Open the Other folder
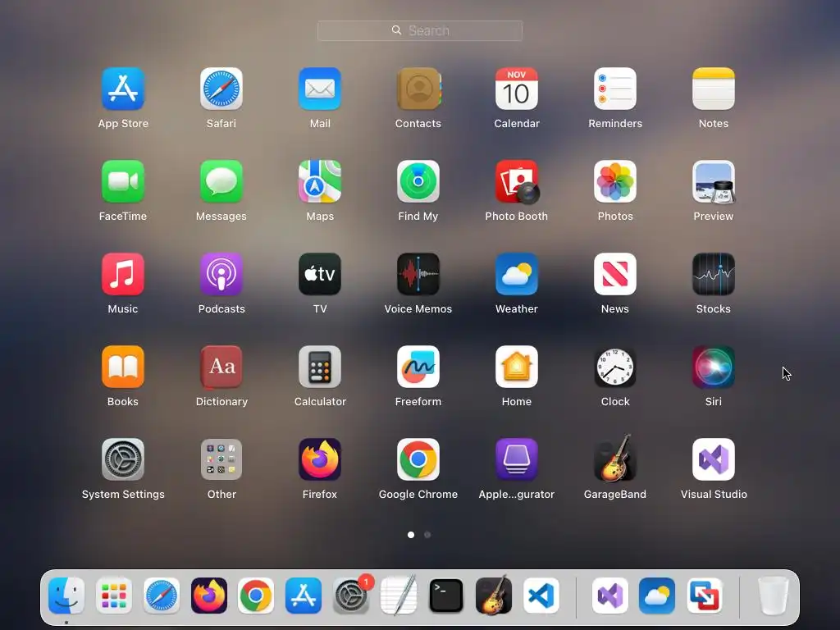Image resolution: width=840 pixels, height=630 pixels. [x=221, y=459]
